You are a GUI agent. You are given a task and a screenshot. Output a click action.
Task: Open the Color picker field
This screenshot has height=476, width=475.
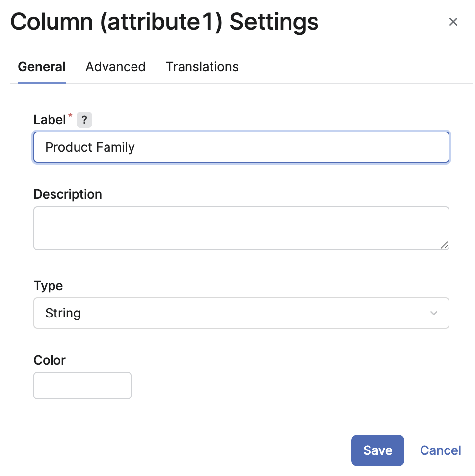click(82, 386)
